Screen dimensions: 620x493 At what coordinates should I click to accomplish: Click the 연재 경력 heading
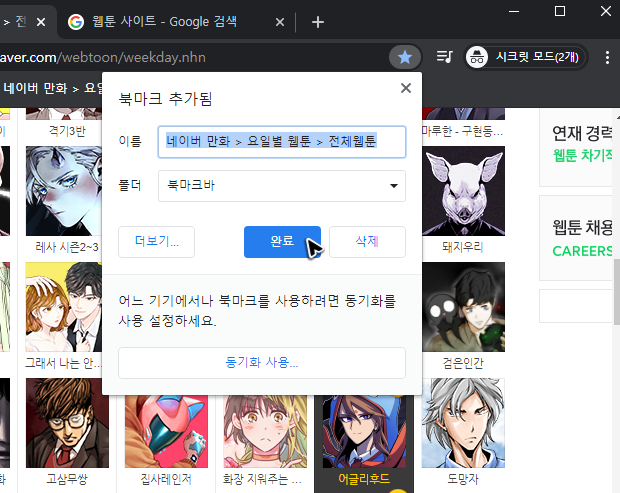[x=582, y=133]
